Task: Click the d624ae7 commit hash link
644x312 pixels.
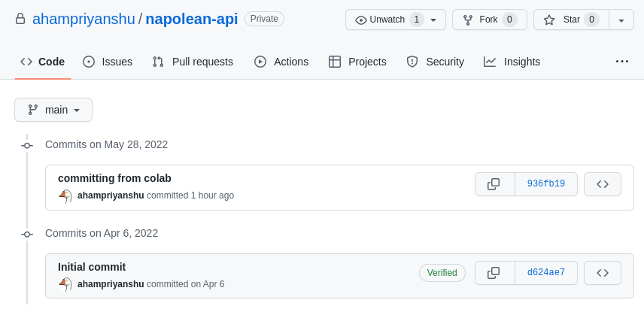Action: tap(545, 273)
